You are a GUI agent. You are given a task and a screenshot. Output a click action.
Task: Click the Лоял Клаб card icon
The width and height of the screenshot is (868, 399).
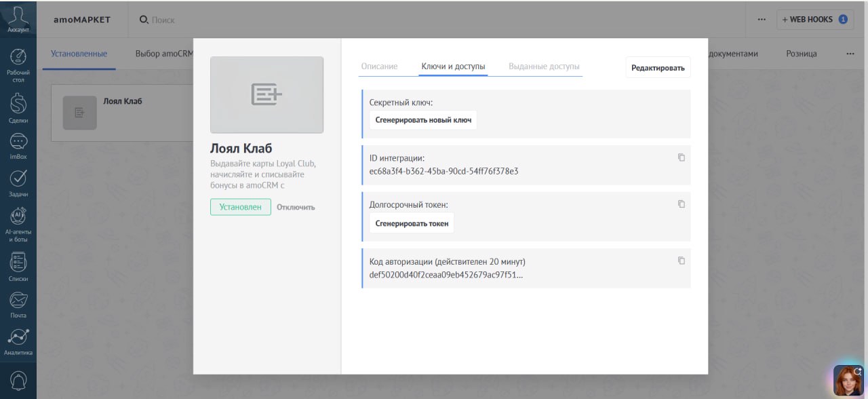point(80,113)
